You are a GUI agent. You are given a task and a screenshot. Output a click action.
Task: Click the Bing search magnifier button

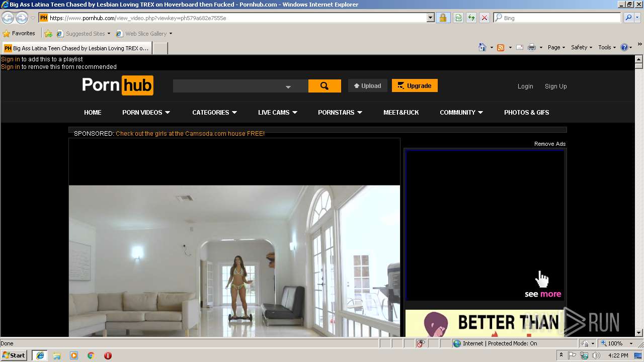[x=628, y=18]
